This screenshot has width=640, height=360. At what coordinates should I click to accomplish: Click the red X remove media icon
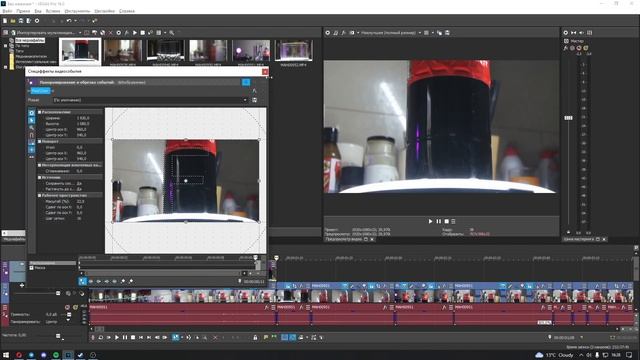pos(111,33)
